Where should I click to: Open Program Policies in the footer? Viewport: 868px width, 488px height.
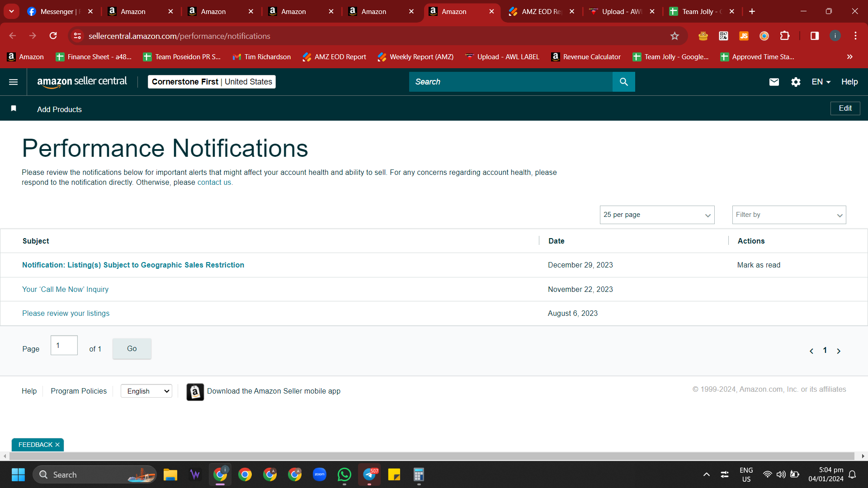pos(79,391)
